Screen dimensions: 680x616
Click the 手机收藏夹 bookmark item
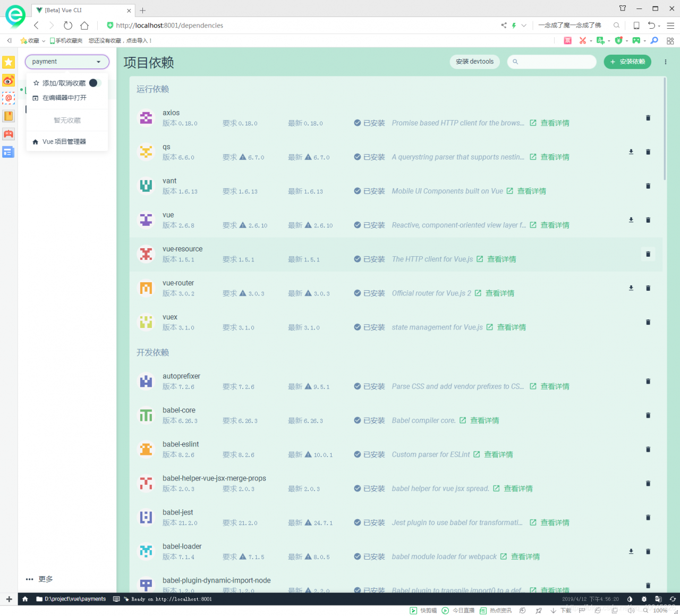pos(66,40)
